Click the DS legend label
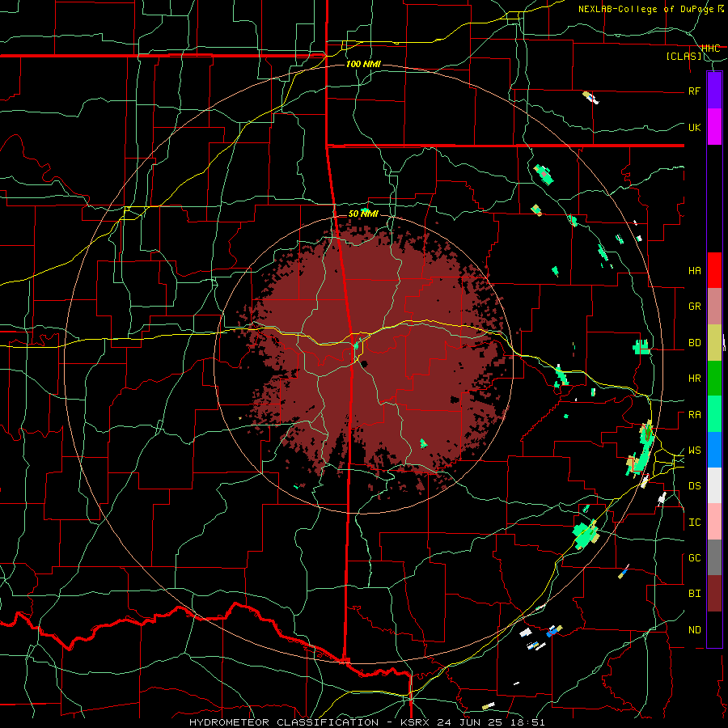Screen dimensions: 728x728 (x=694, y=486)
